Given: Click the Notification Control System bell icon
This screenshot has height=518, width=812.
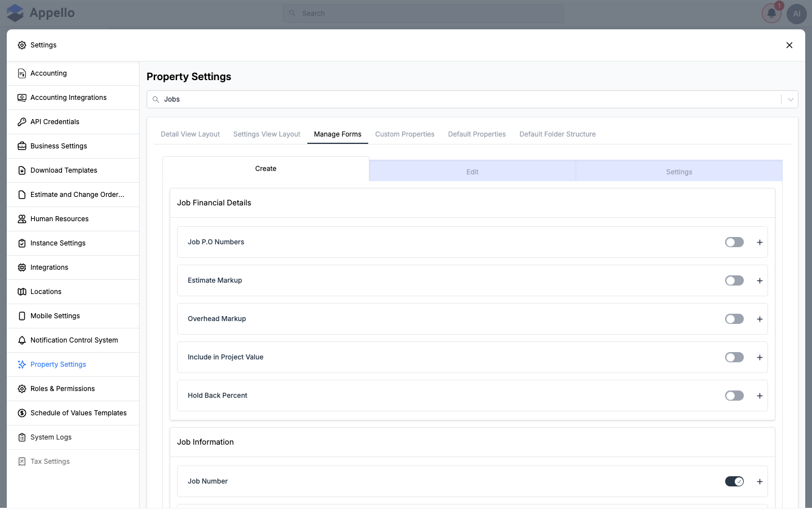Looking at the screenshot, I should 22,340.
